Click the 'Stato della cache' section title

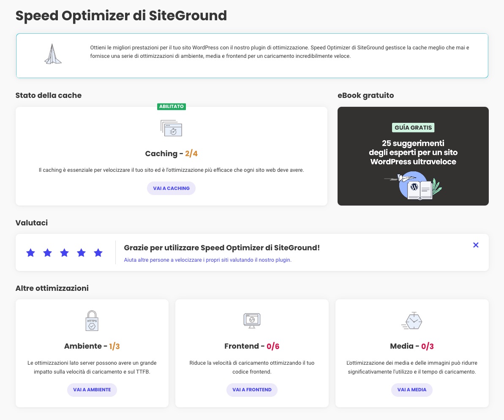coord(49,95)
